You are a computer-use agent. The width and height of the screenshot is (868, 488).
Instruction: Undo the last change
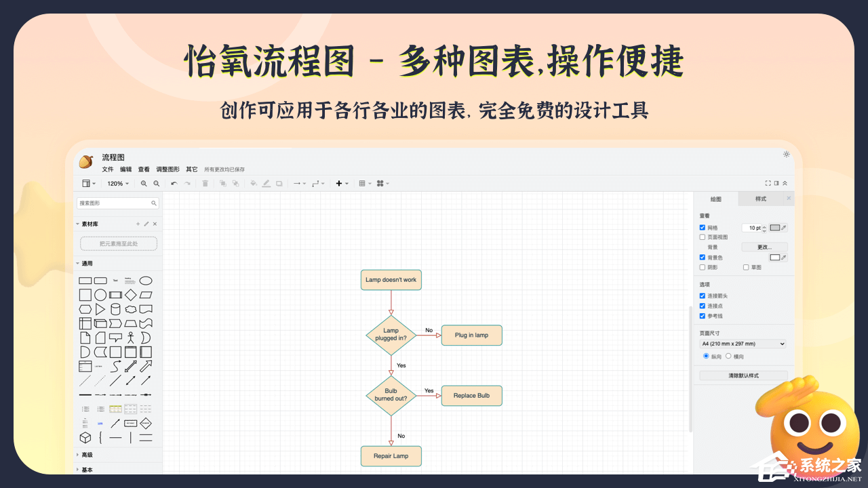click(x=174, y=184)
